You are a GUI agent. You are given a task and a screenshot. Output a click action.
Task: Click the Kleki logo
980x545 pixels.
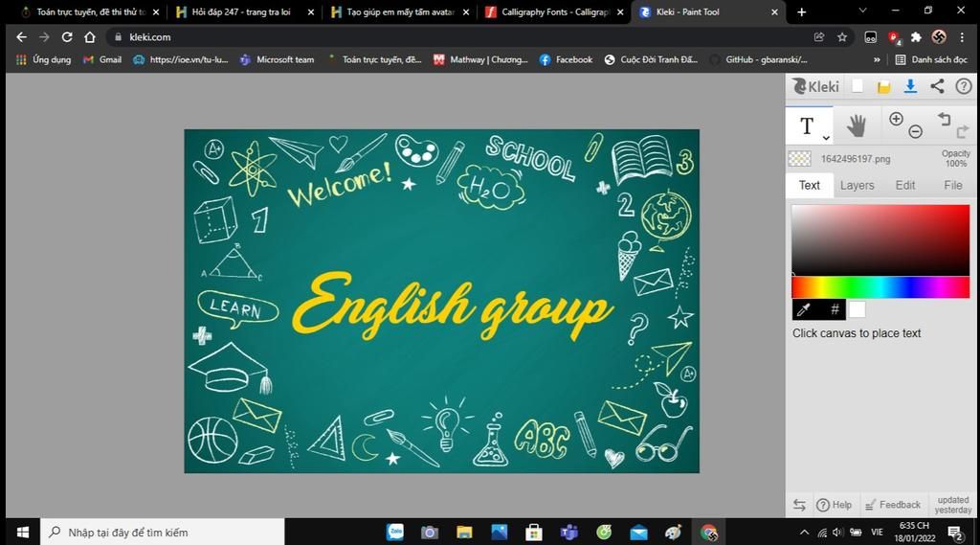[815, 86]
